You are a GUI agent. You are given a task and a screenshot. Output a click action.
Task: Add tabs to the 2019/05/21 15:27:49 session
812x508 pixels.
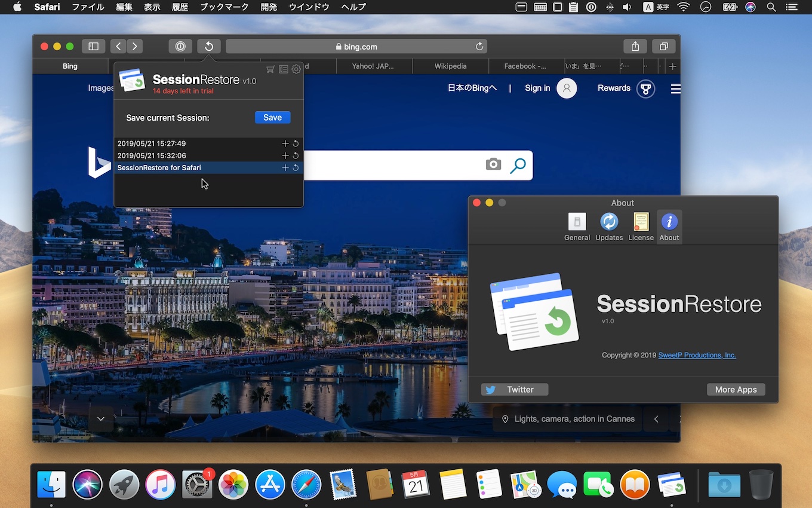(x=285, y=143)
